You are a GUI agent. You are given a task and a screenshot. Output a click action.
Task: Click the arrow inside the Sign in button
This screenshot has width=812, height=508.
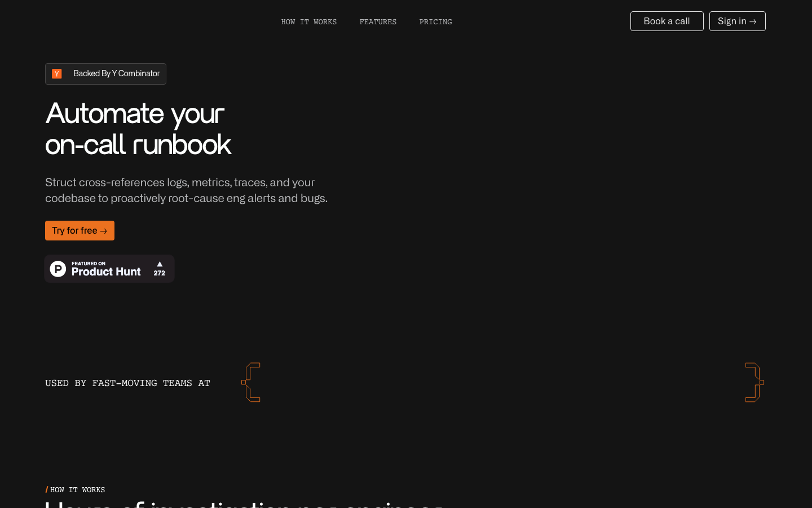753,21
